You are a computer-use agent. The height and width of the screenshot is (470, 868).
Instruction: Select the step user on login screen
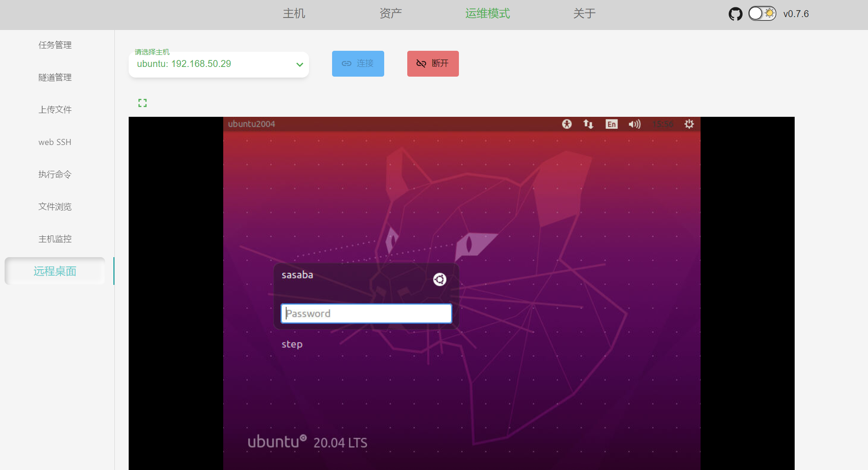pos(292,344)
